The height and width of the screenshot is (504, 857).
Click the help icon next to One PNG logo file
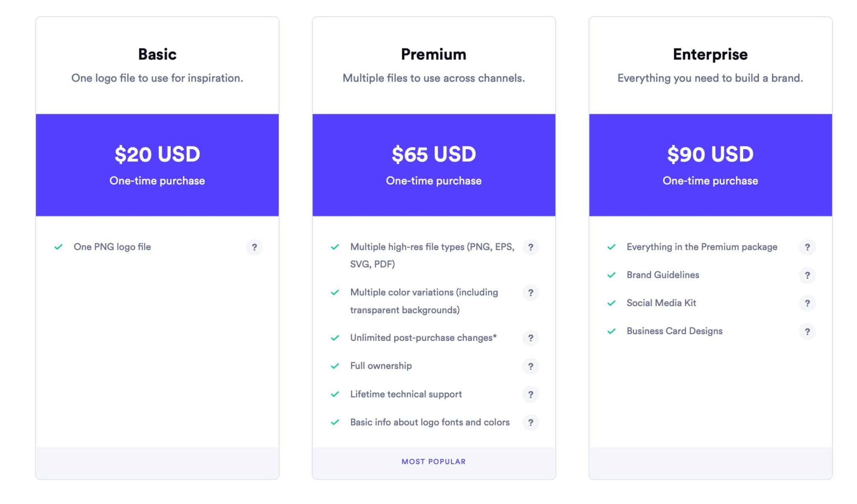click(x=254, y=247)
